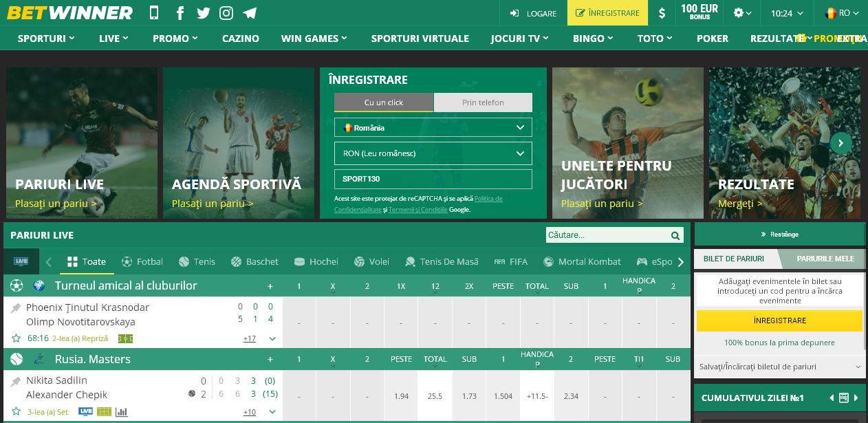Click the LOGARE login button

coord(533,13)
